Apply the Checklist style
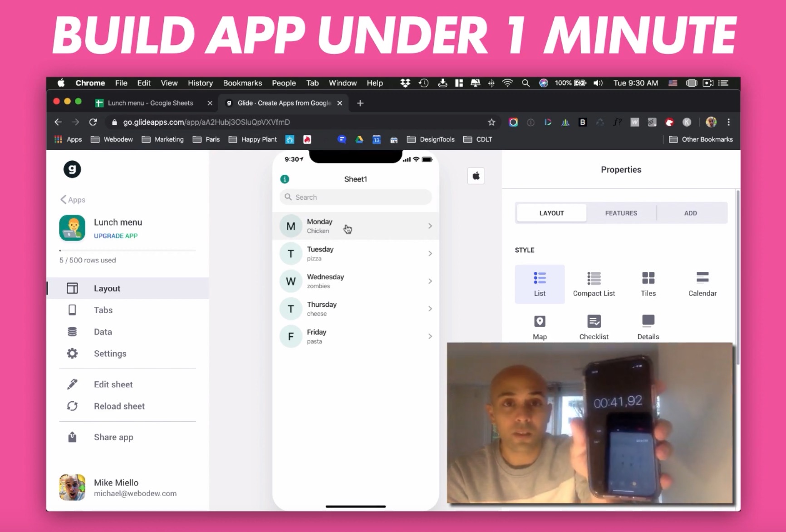Viewport: 786px width, 532px height. pyautogui.click(x=594, y=326)
